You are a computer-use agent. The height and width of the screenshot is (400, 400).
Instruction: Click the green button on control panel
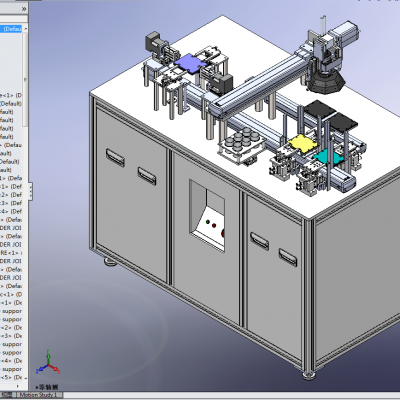click(208, 222)
